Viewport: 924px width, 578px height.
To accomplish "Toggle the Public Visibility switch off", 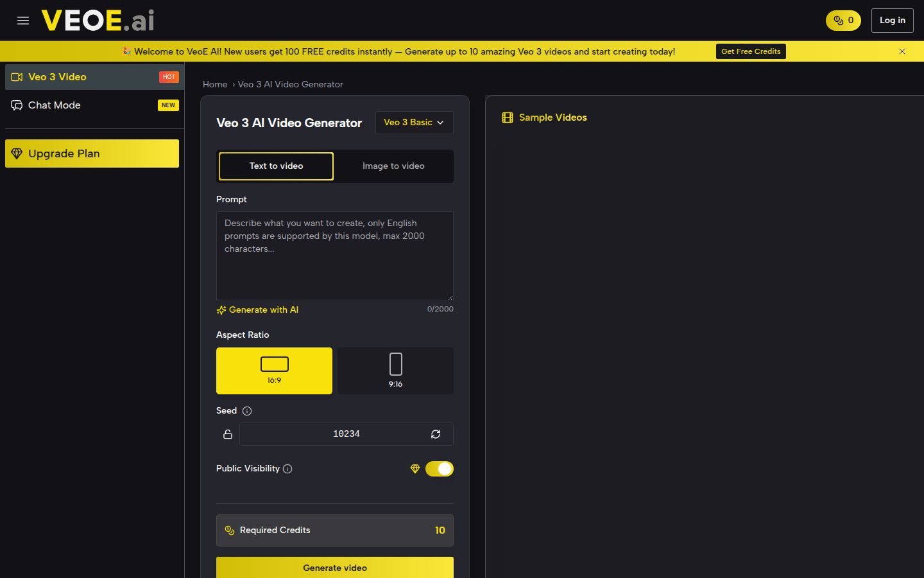I will coord(440,469).
